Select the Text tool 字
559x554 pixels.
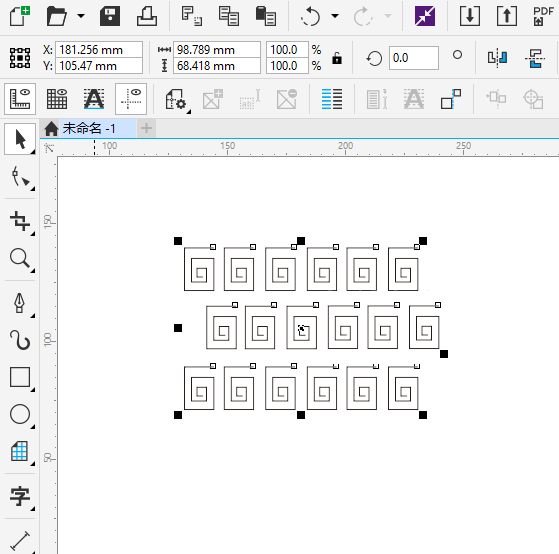20,496
